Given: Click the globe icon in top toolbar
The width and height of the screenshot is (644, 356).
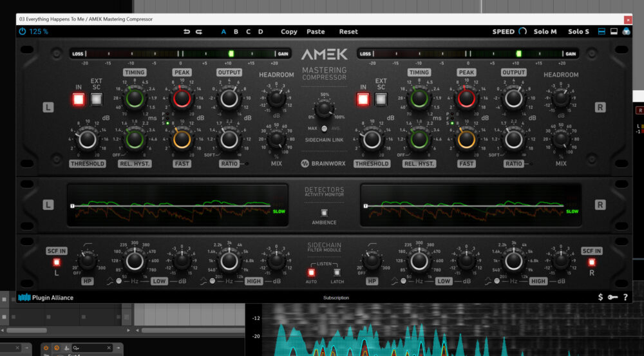Looking at the screenshot, I should (x=626, y=31).
